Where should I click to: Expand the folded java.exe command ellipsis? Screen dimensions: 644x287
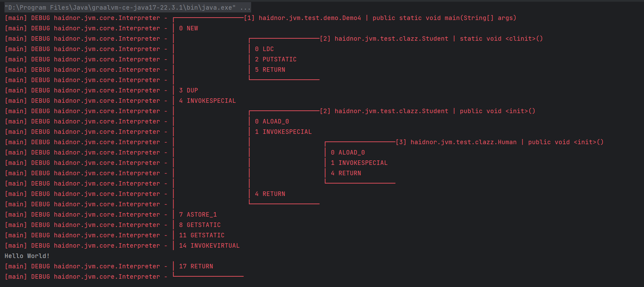pyautogui.click(x=245, y=8)
